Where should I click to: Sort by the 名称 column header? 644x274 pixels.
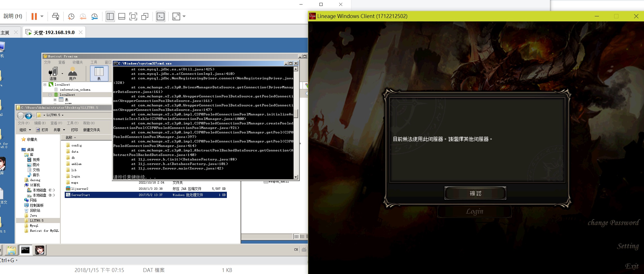tap(69, 137)
